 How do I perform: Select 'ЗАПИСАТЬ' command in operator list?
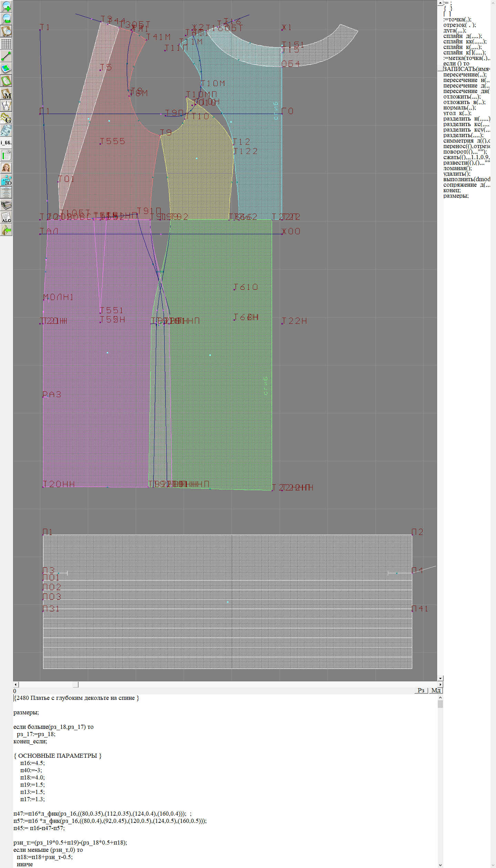[465, 69]
